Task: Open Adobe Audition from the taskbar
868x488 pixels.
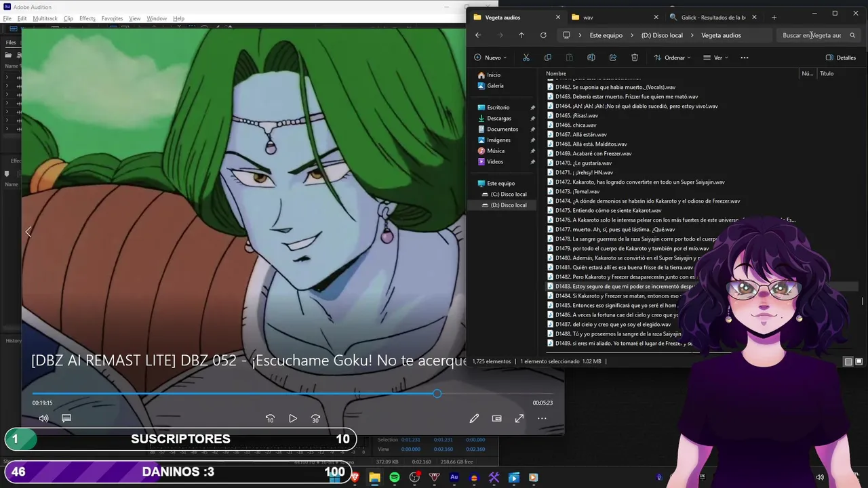Action: (454, 477)
